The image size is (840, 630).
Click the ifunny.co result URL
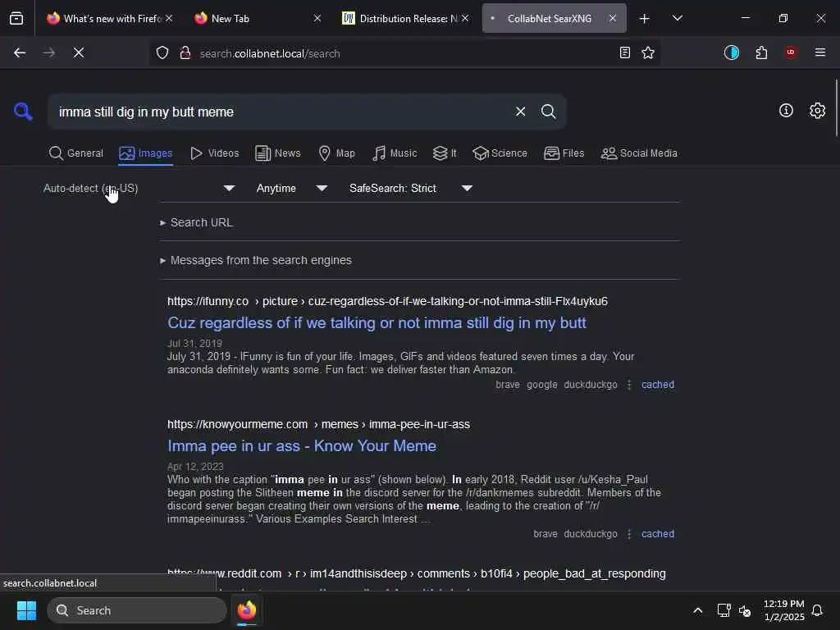tap(387, 301)
